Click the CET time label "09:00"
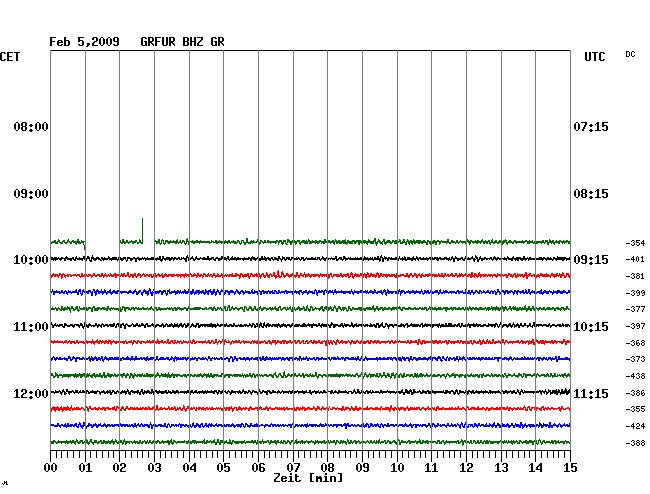 point(31,194)
